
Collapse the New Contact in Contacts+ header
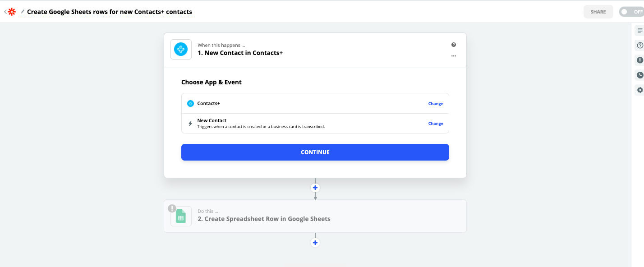coord(315,50)
